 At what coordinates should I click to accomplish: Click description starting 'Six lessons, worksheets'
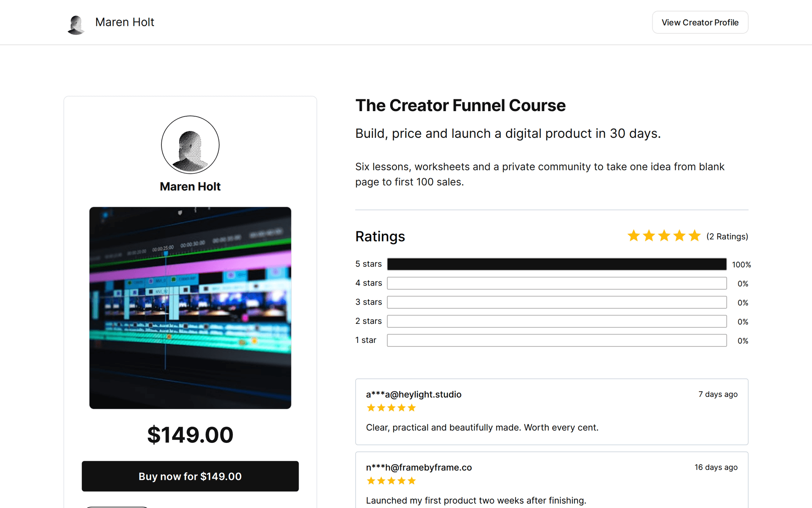point(540,174)
